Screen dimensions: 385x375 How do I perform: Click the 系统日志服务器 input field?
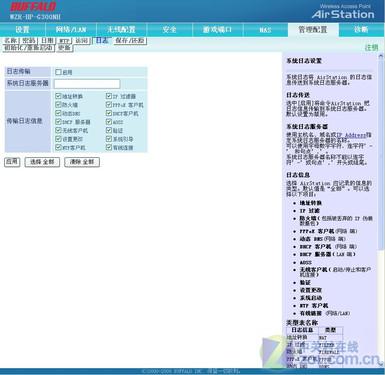87,84
